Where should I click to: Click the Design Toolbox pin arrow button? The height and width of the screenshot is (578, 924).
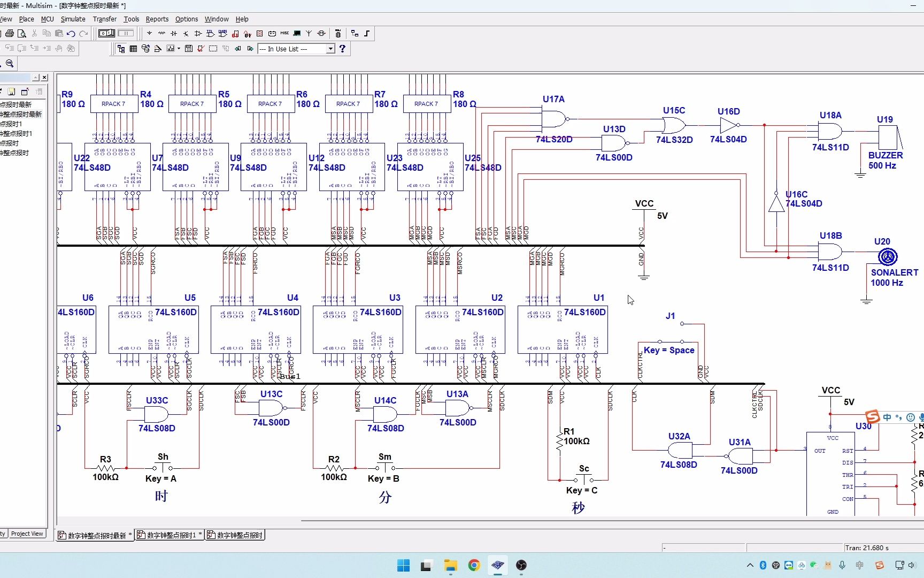click(x=35, y=78)
